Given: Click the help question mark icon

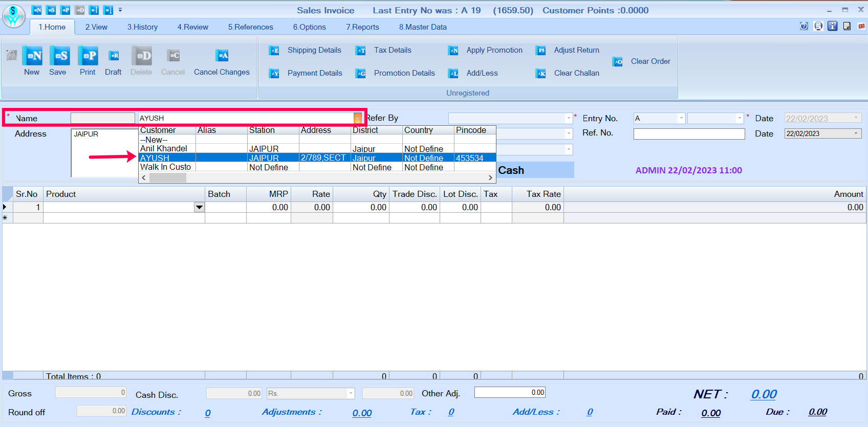Looking at the screenshot, I should 804,26.
